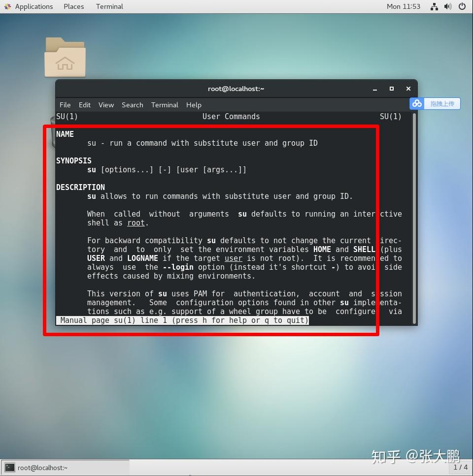Image resolution: width=473 pixels, height=476 pixels.
Task: Open the terminal's View menu
Action: coord(106,105)
